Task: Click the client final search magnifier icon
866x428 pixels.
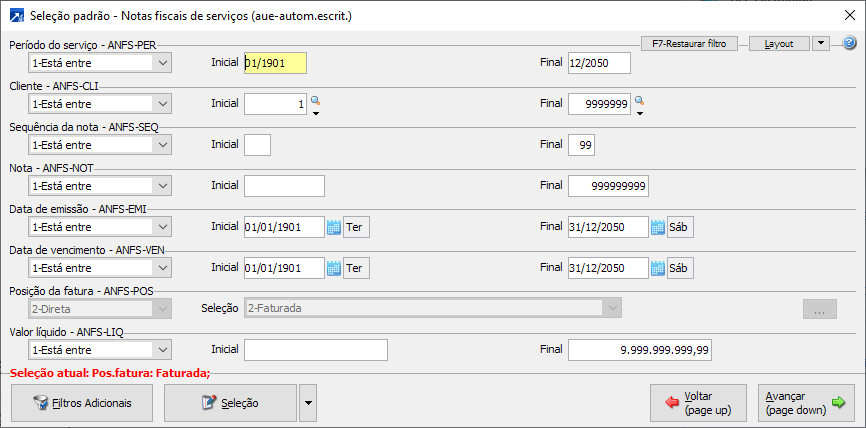Action: 639,100
